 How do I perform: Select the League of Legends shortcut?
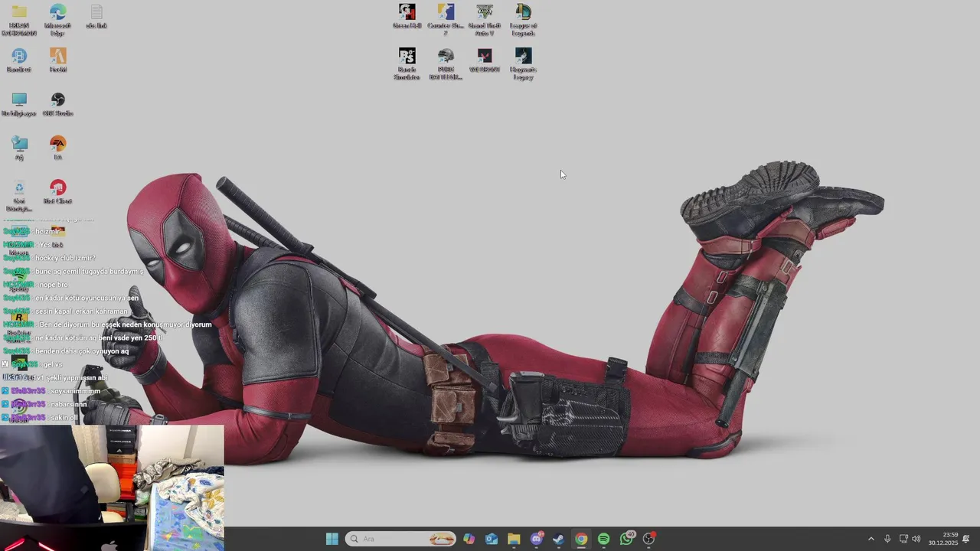[x=523, y=20]
